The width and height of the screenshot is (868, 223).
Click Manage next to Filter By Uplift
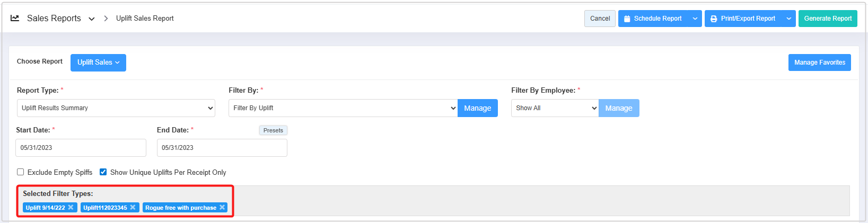pyautogui.click(x=477, y=108)
